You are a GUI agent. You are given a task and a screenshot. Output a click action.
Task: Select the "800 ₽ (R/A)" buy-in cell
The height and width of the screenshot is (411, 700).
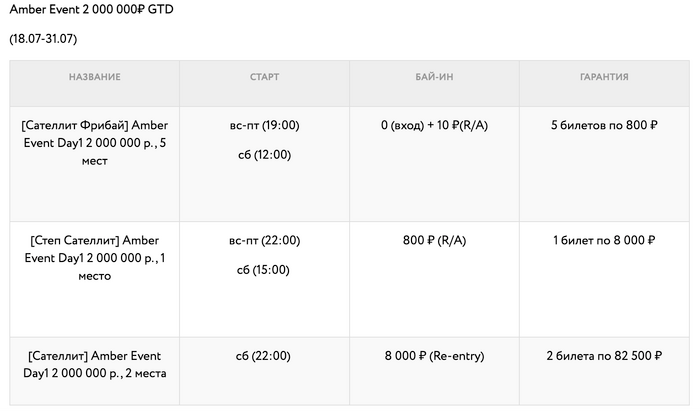[434, 240]
